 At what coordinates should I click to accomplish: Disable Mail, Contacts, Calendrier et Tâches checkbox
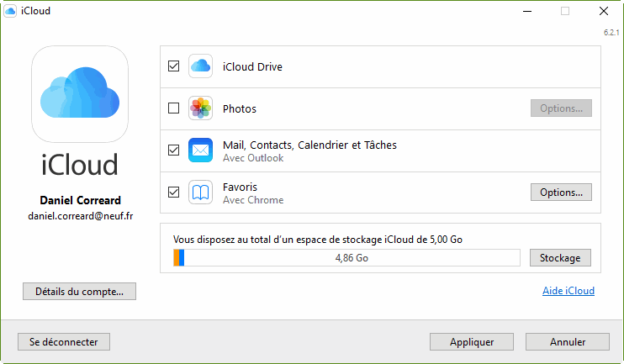click(174, 150)
